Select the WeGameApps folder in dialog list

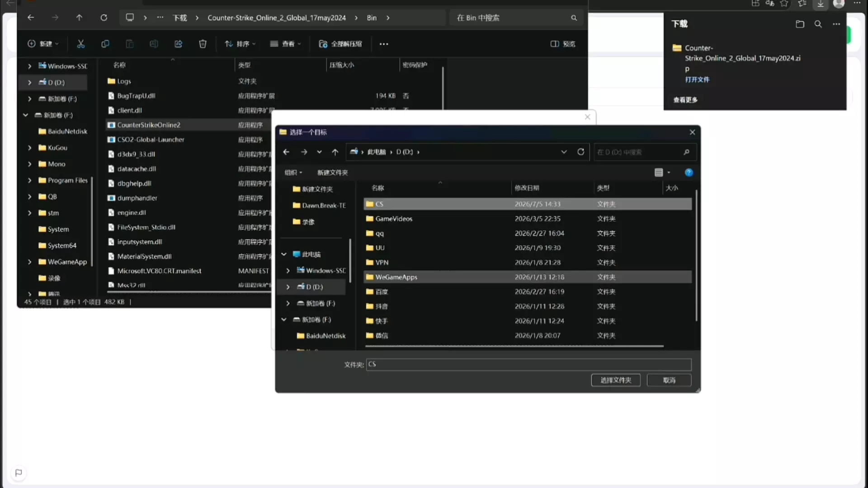[527, 277]
